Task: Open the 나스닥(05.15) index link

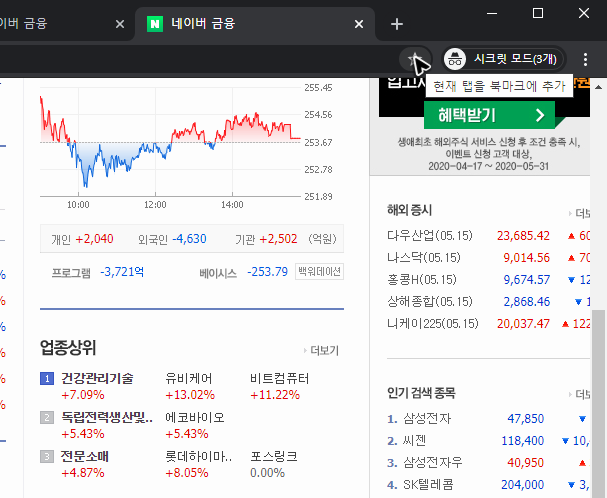Action: [424, 258]
